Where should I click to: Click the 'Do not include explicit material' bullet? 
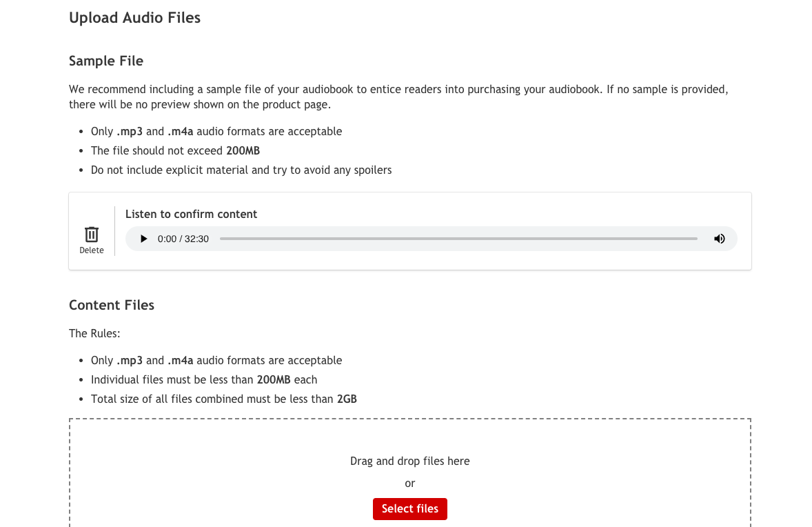tap(241, 170)
